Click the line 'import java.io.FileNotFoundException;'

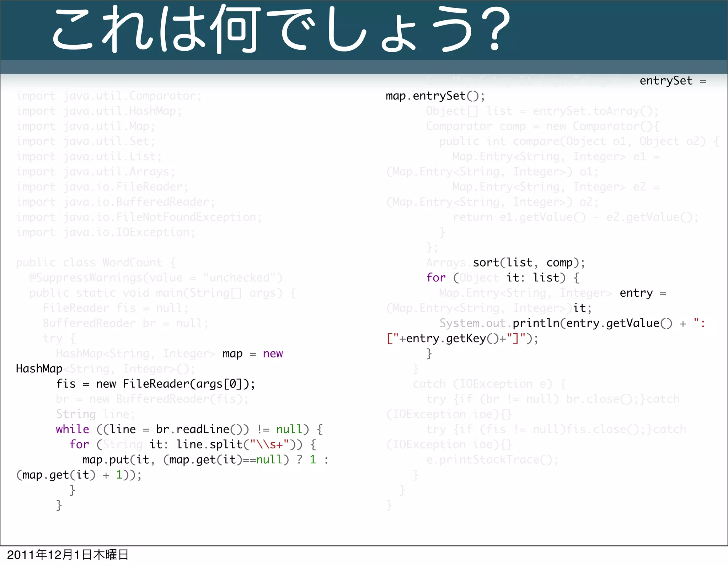(139, 217)
